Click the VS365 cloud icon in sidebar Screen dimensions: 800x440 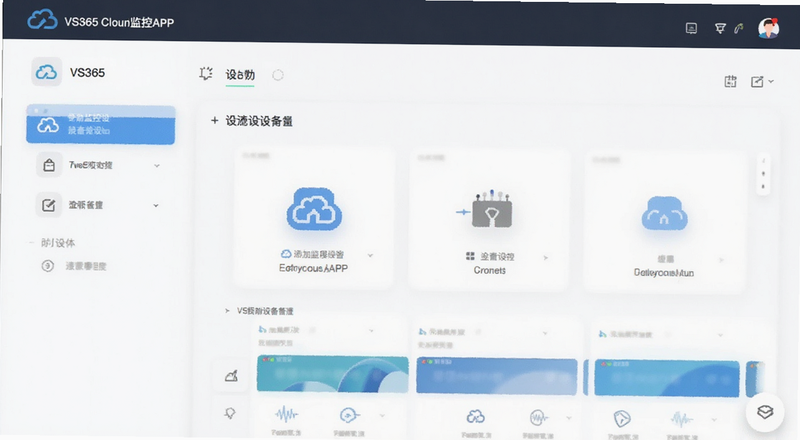46,72
